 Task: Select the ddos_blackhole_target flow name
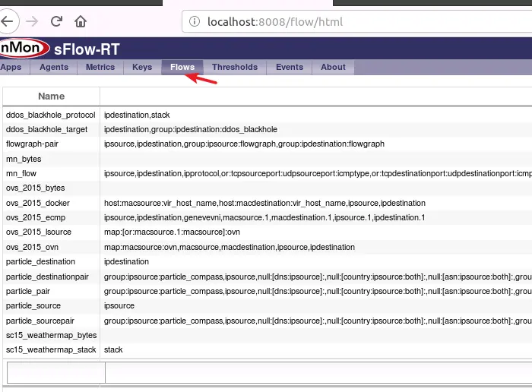(46, 130)
